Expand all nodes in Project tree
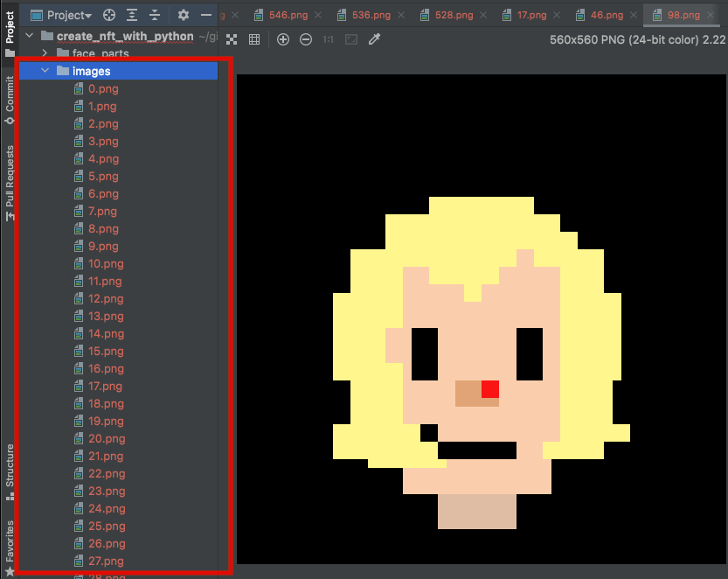This screenshot has width=728, height=579. point(132,15)
